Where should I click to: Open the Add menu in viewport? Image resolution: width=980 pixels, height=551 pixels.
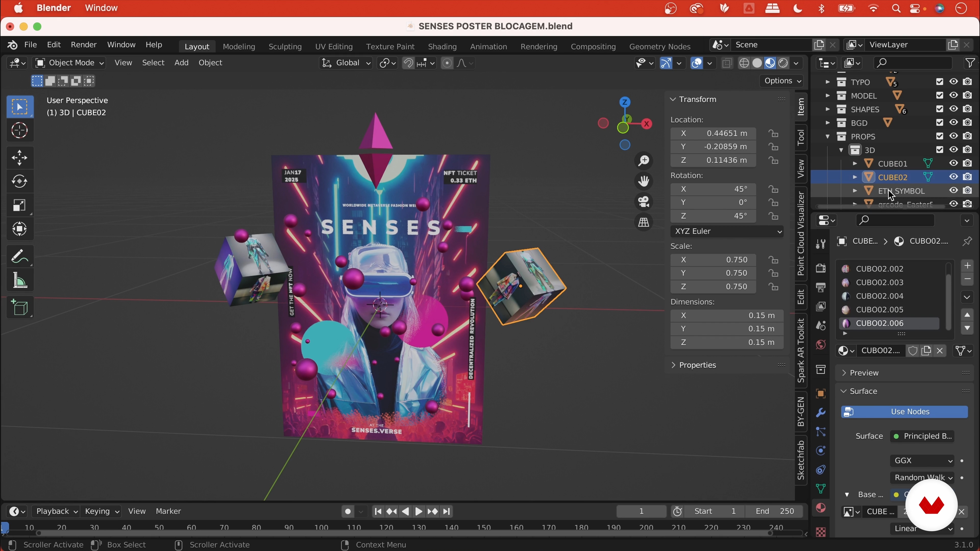pos(181,63)
